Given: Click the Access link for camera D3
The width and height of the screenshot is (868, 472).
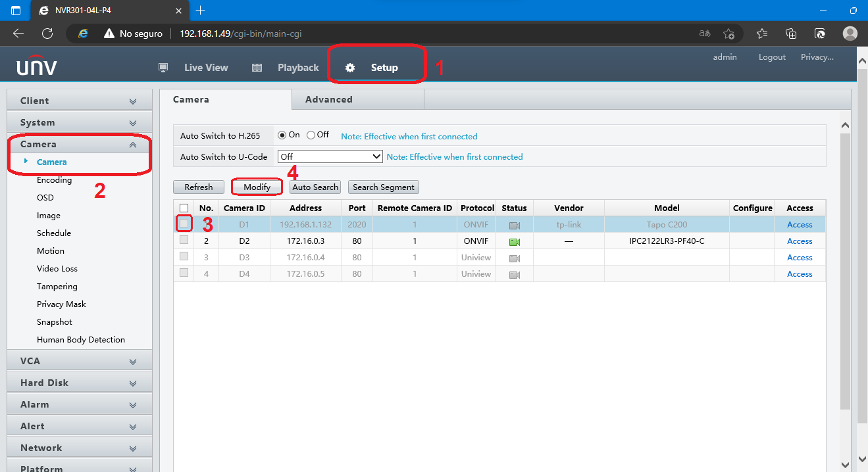Looking at the screenshot, I should tap(800, 258).
